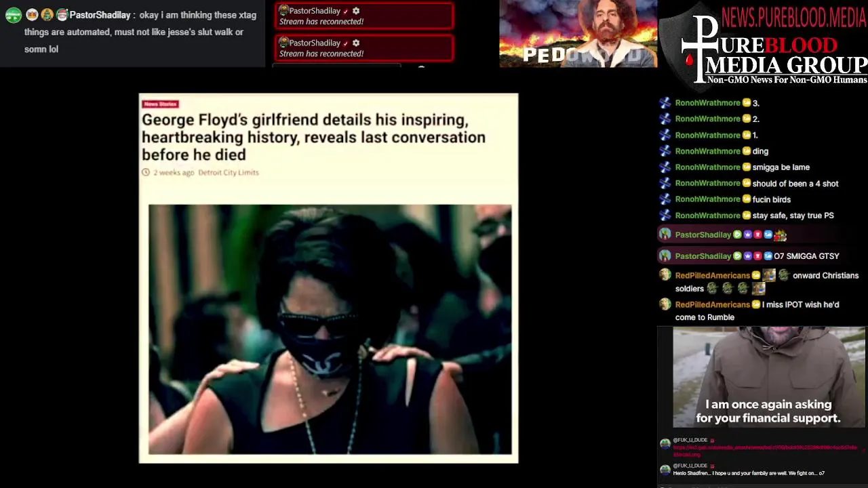Viewport: 868px width, 488px height.
Task: Click the 'Detroit City Limits' source link
Action: click(229, 172)
